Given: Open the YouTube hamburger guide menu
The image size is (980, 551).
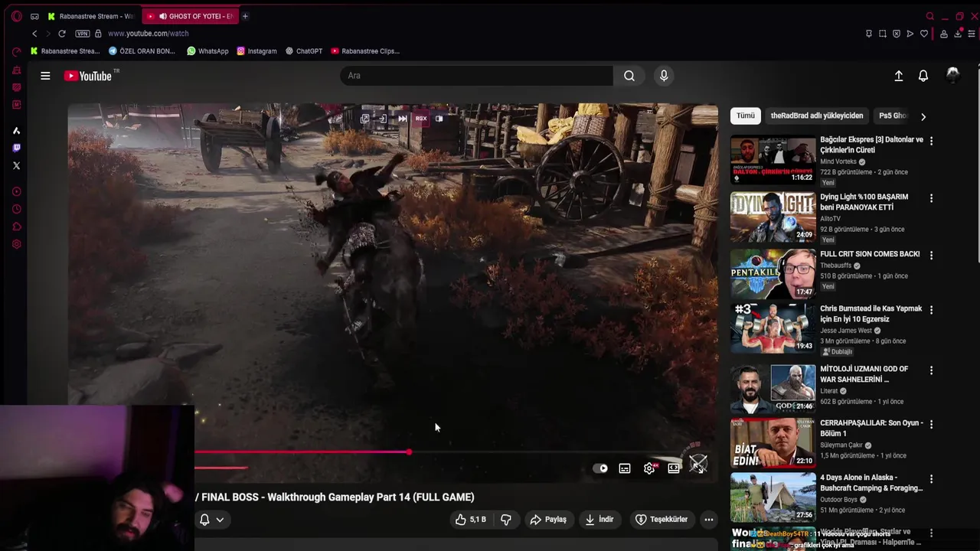Looking at the screenshot, I should (x=45, y=76).
